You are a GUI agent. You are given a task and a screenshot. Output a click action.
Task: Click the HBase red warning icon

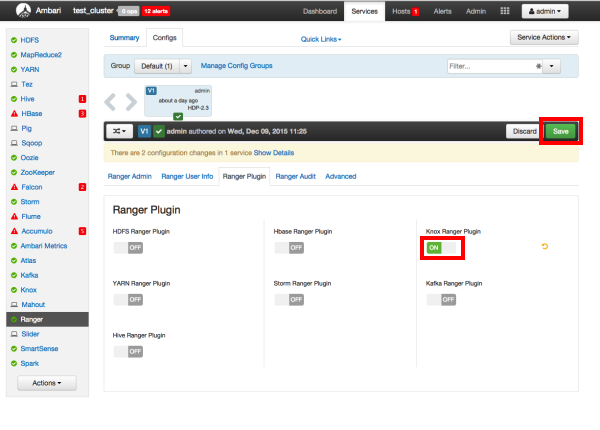pos(14,114)
